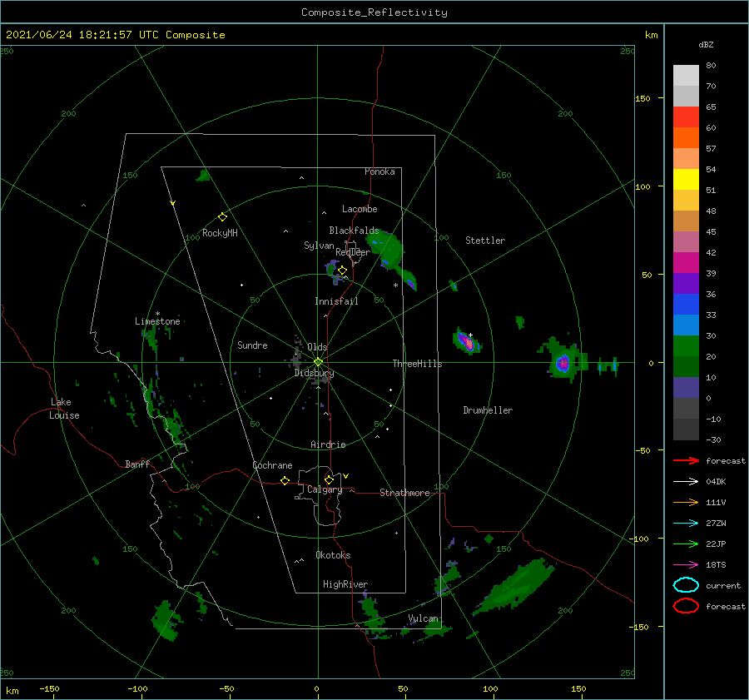Screen dimensions: 749x700
Task: Click the ThreeHills label
Action: click(x=418, y=364)
